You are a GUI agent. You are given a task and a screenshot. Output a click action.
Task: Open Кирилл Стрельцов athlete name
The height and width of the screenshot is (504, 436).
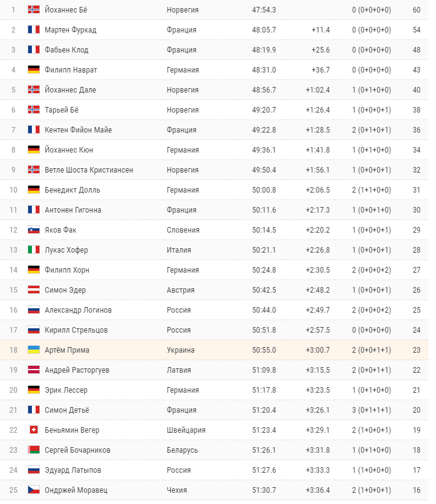[x=76, y=330]
